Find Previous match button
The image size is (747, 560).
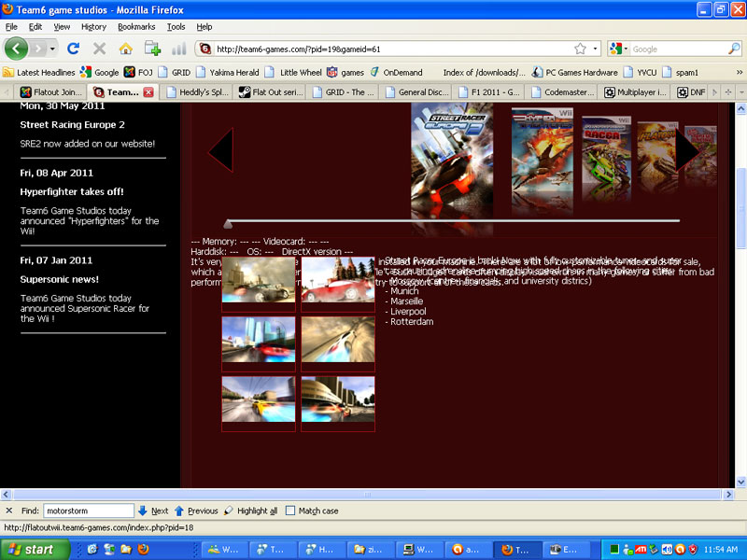pos(196,511)
